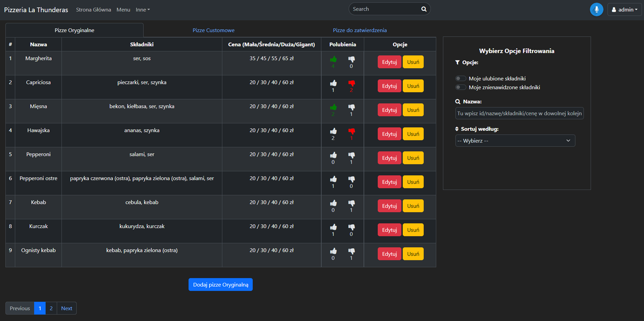Image resolution: width=644 pixels, height=321 pixels.
Task: Like the Kurczak pizza
Action: 333,227
